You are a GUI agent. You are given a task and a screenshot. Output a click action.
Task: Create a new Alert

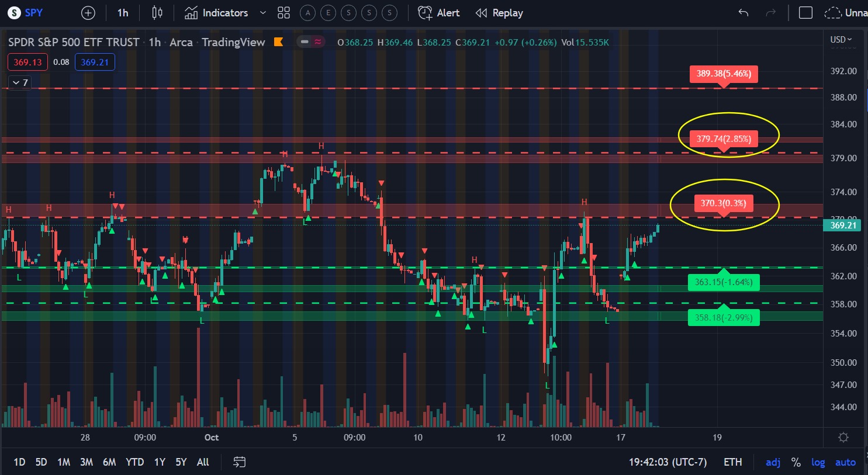439,13
